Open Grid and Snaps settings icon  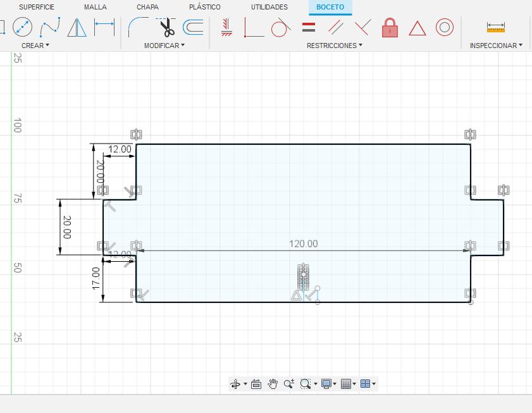346,384
